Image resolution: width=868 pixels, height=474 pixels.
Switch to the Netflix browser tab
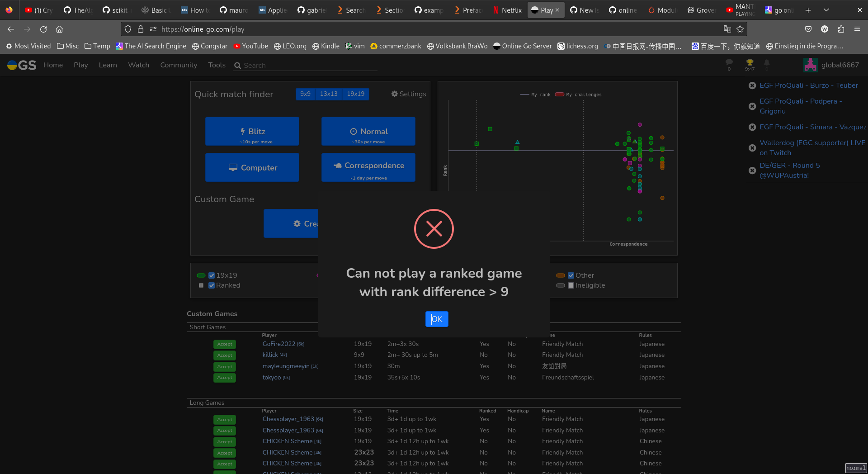tap(507, 10)
